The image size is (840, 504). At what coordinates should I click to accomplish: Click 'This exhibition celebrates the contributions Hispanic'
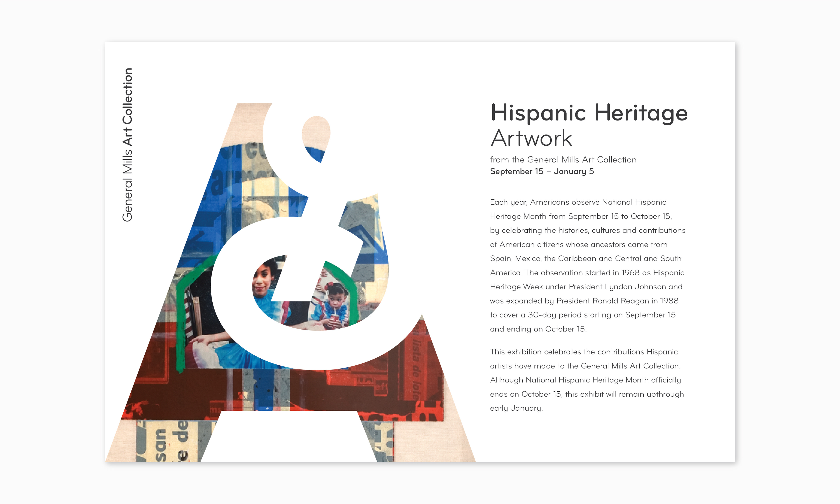pyautogui.click(x=584, y=352)
